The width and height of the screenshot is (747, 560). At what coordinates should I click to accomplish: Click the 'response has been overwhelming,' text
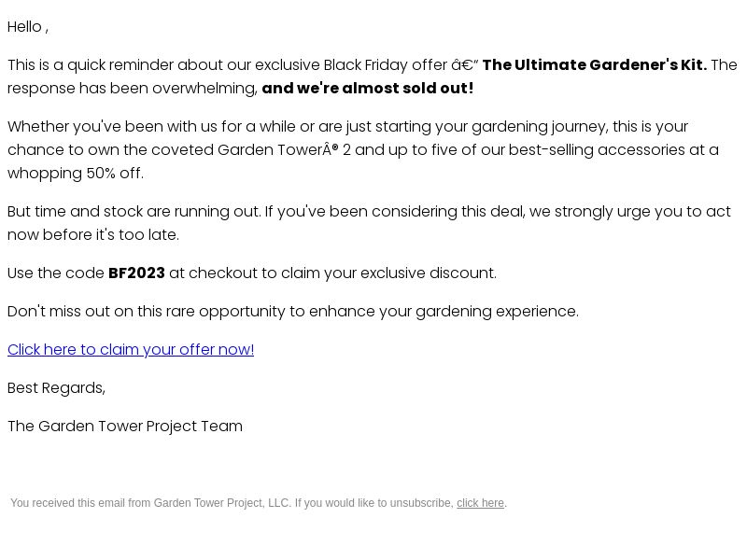[x=133, y=88]
